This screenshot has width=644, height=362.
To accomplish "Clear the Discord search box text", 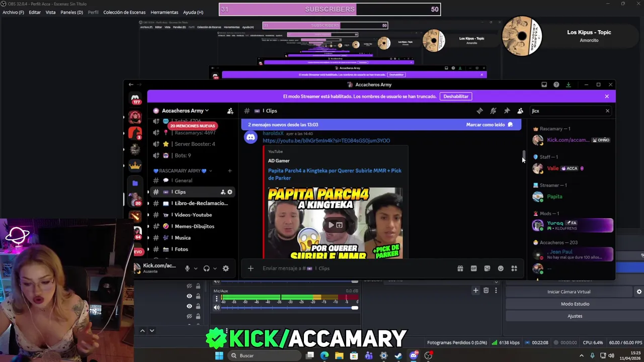I will coord(607,111).
